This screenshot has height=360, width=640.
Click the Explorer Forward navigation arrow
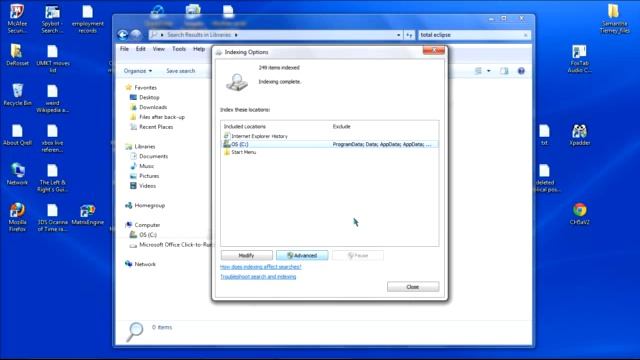pyautogui.click(x=136, y=35)
